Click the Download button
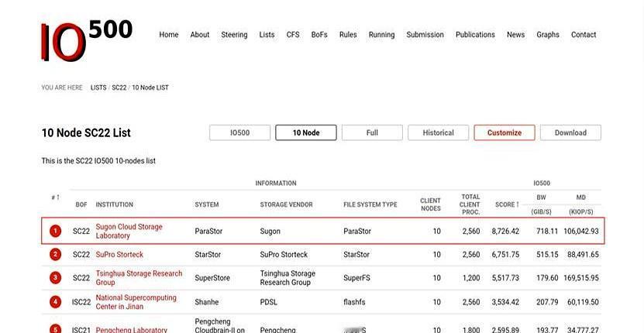This screenshot has width=644, height=333. [x=570, y=132]
